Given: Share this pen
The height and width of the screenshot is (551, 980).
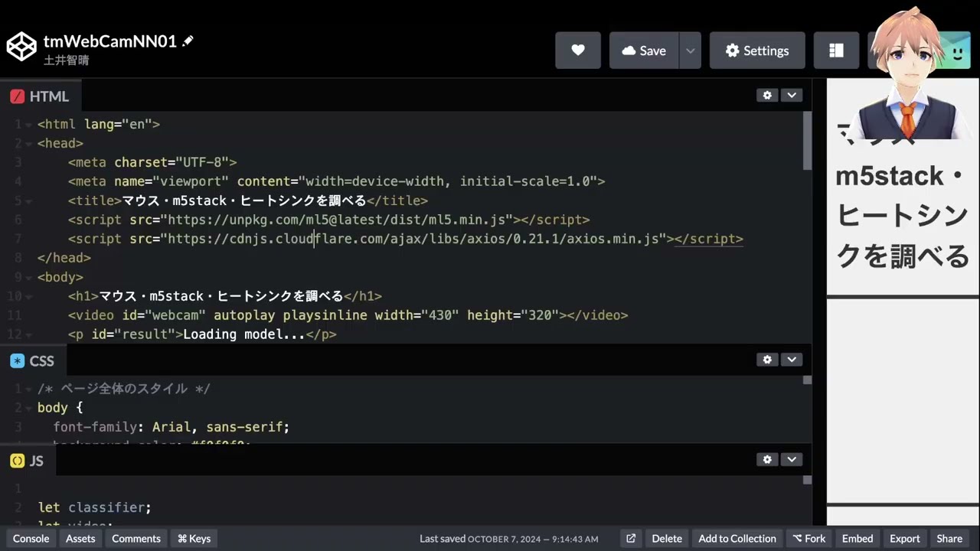Looking at the screenshot, I should 949,539.
